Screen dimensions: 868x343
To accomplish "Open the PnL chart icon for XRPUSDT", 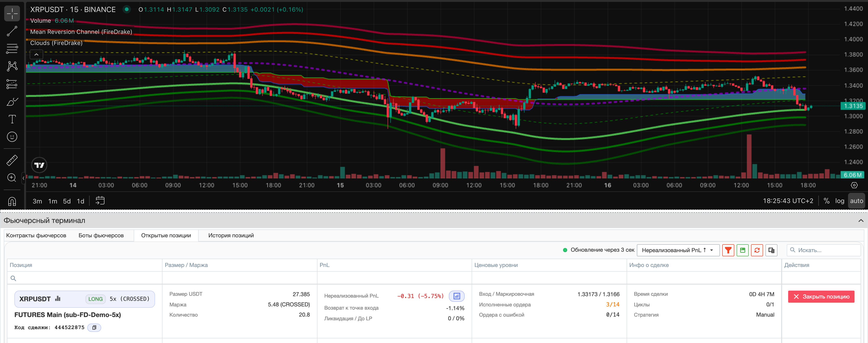I will point(457,296).
